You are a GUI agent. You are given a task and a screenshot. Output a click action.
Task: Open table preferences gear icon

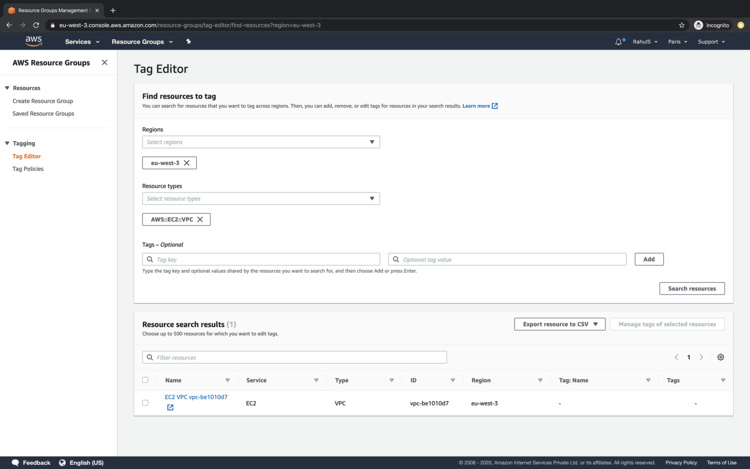coord(720,357)
